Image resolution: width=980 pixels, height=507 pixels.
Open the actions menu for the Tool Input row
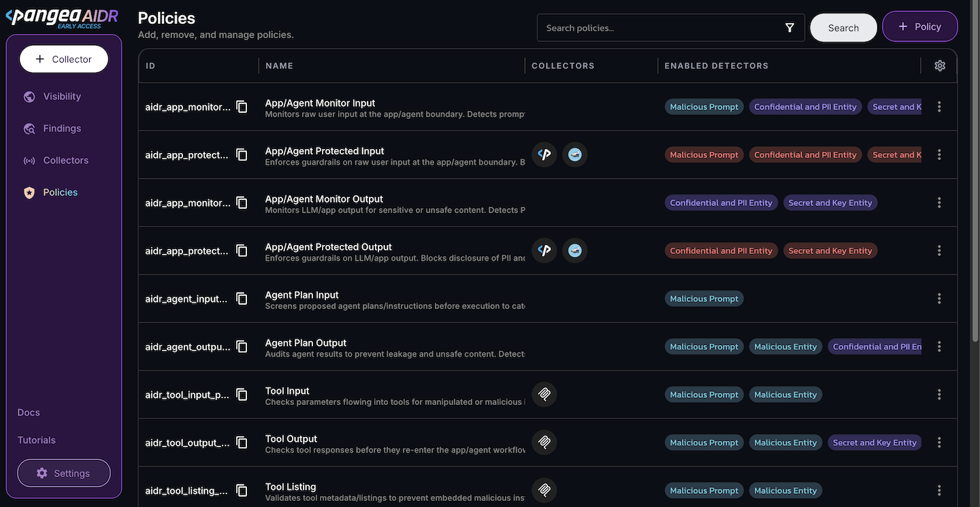(x=939, y=395)
